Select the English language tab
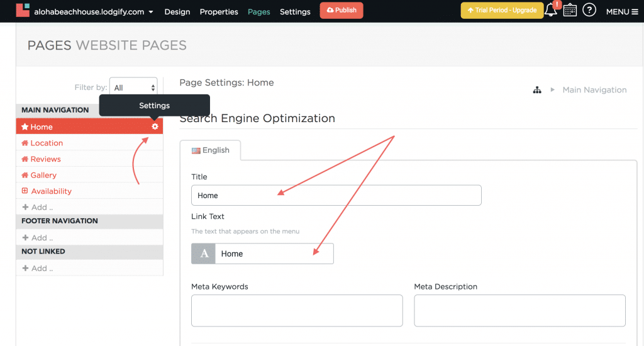 pos(210,150)
